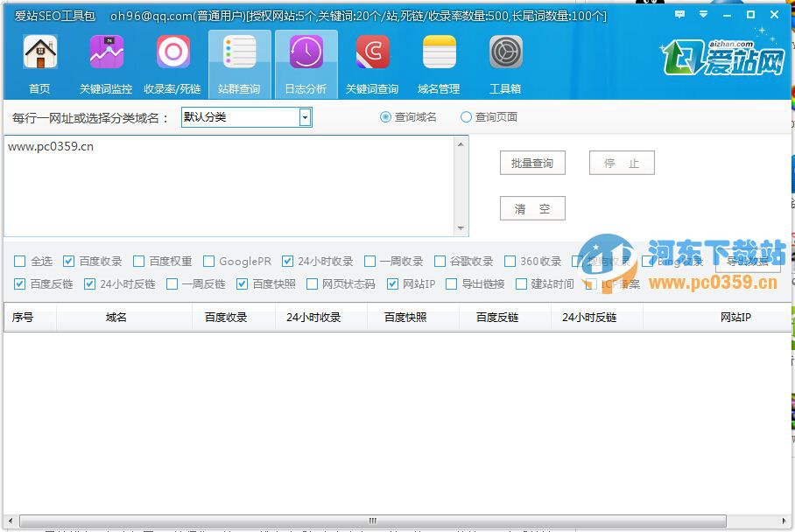Image resolution: width=795 pixels, height=532 pixels.
Task: Click the feedback chat icon in title bar
Action: [x=678, y=14]
